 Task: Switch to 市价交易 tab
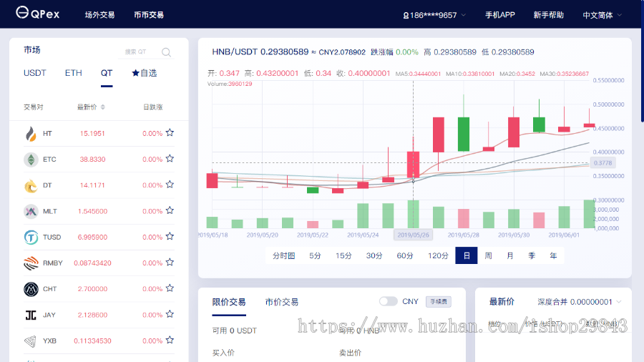coord(282,302)
